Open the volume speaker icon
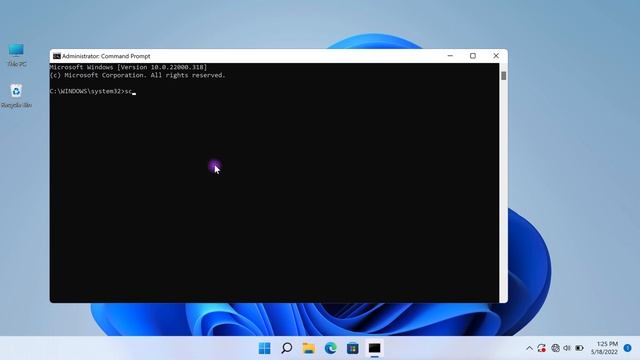This screenshot has height=360, width=640. click(x=567, y=348)
